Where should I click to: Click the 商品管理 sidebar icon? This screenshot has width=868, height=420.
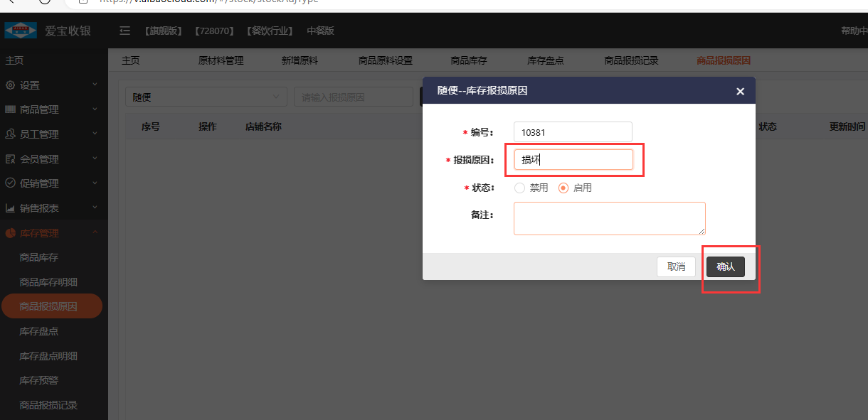[x=10, y=109]
